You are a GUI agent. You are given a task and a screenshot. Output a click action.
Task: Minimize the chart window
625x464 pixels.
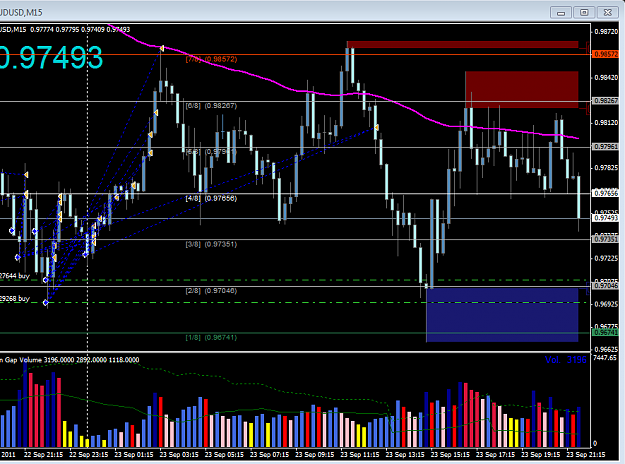point(560,13)
